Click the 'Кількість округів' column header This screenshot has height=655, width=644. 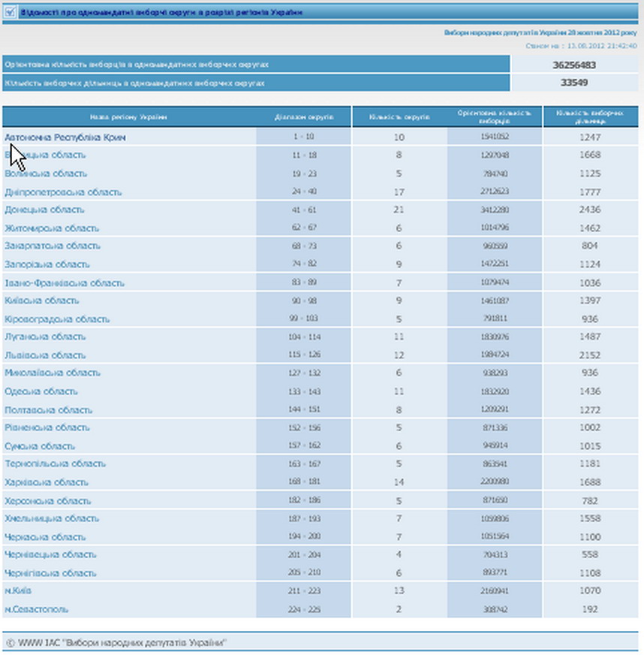(399, 117)
